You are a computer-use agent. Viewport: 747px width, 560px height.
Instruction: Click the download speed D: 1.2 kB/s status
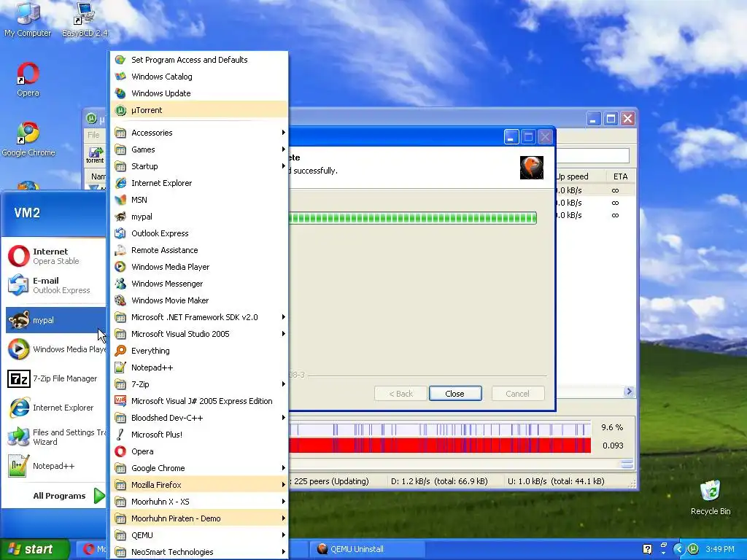pyautogui.click(x=439, y=481)
